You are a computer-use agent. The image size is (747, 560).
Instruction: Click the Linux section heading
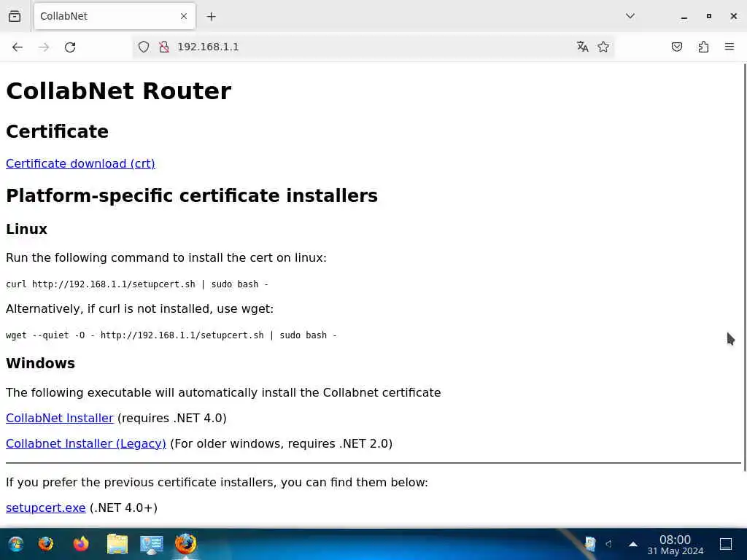(27, 229)
